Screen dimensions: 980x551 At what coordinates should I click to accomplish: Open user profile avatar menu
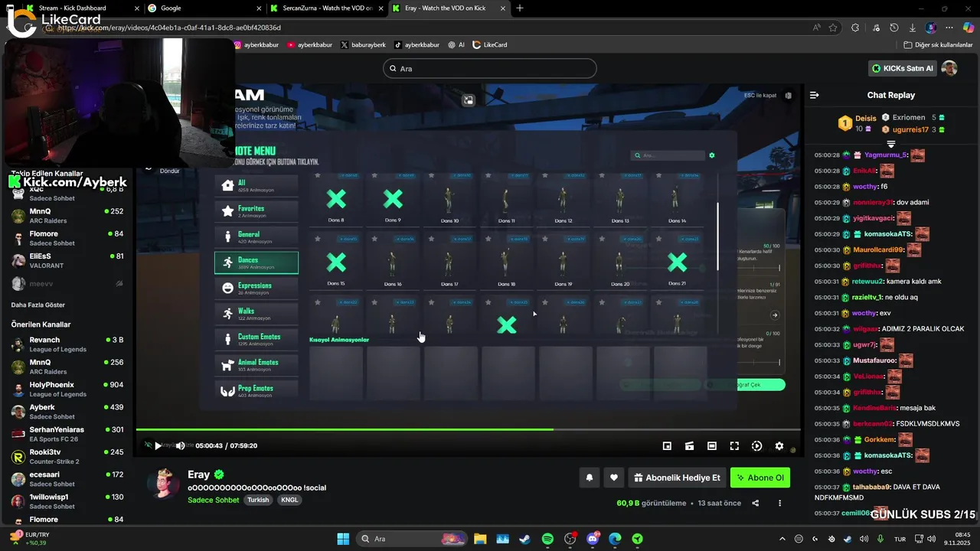tap(949, 68)
